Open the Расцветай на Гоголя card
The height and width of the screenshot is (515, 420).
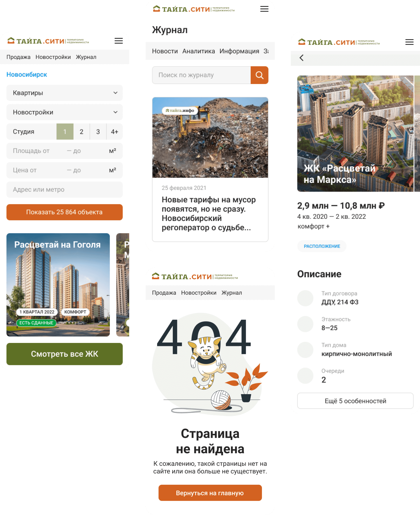58,285
